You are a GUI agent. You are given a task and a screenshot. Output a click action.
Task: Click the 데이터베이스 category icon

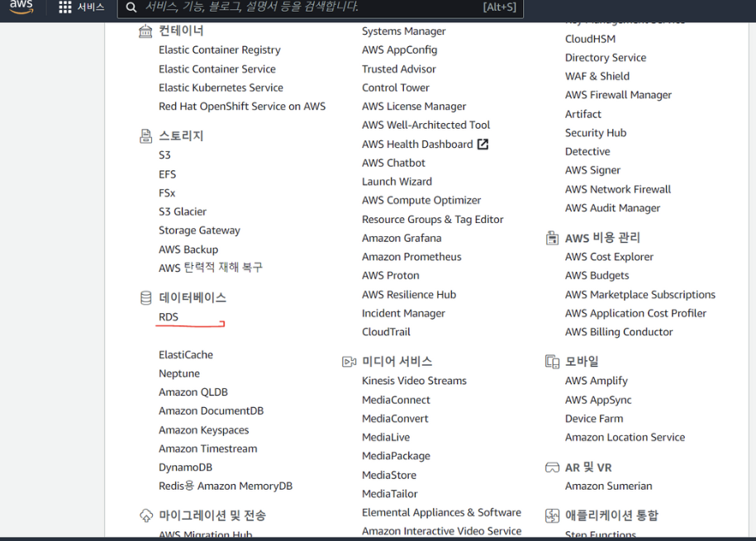tap(145, 298)
